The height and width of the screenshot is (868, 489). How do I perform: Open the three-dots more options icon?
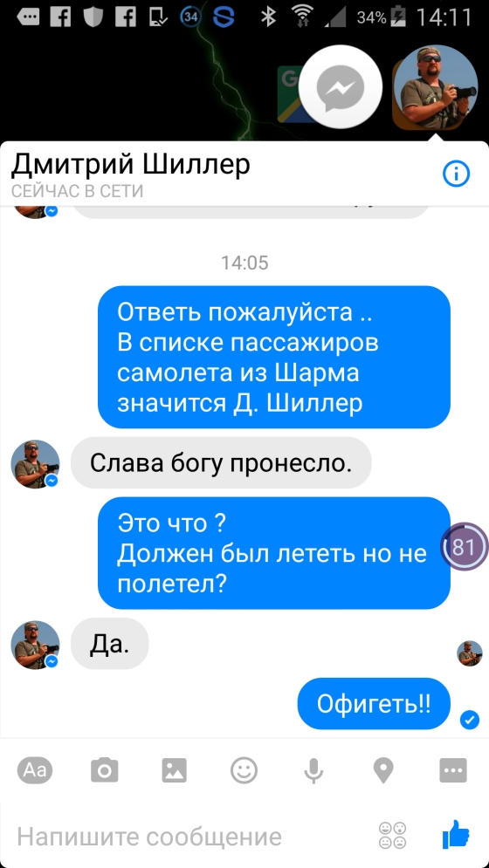(453, 770)
